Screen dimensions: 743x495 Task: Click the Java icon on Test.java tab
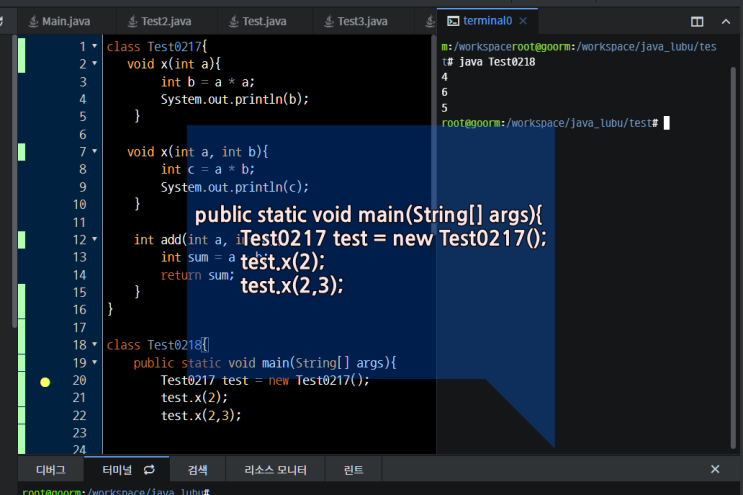pos(234,21)
